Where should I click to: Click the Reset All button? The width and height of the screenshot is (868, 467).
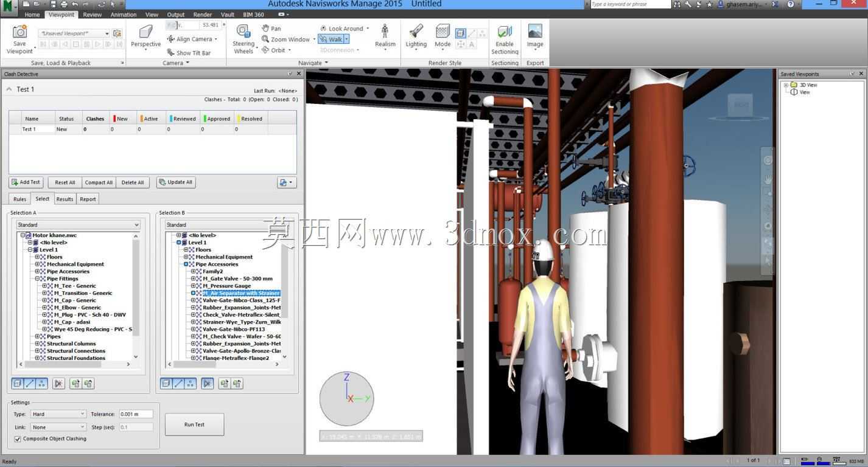point(65,182)
